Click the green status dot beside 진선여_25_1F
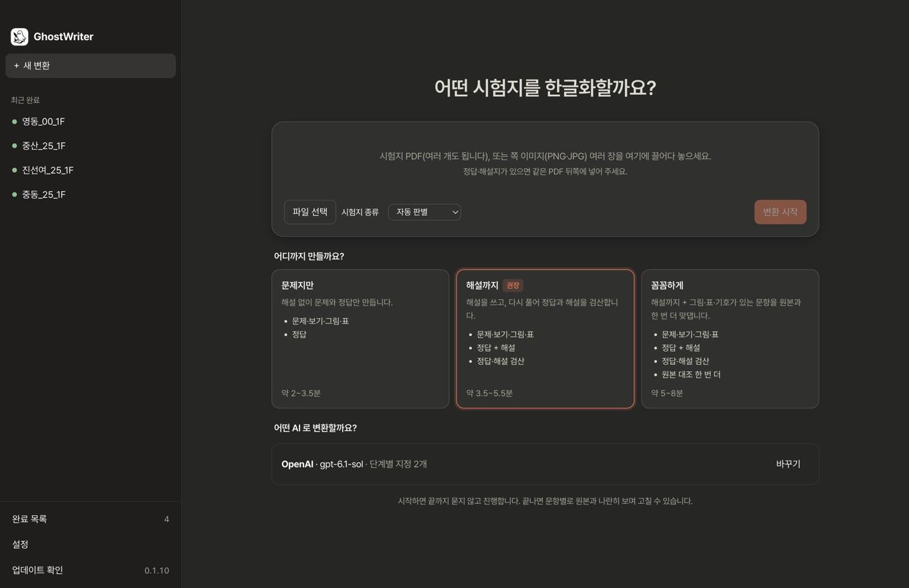Screen dimensions: 909x588 pyautogui.click(x=15, y=170)
